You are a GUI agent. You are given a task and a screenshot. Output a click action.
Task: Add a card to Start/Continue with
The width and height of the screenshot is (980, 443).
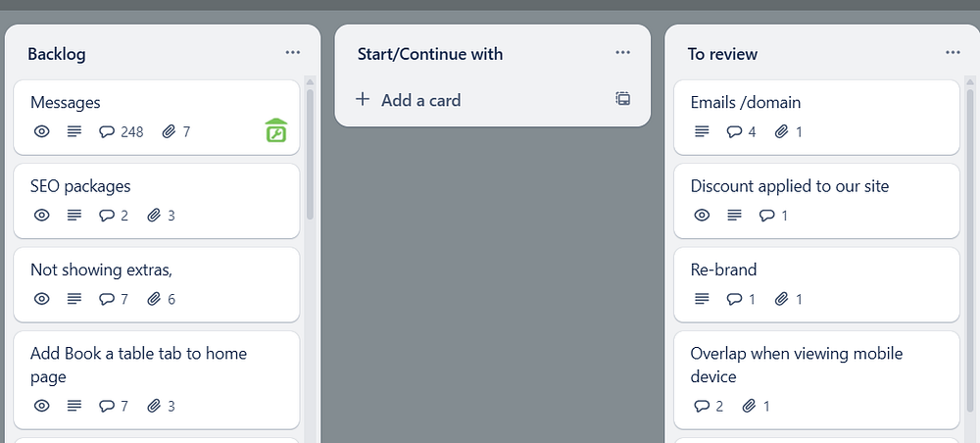coord(420,100)
